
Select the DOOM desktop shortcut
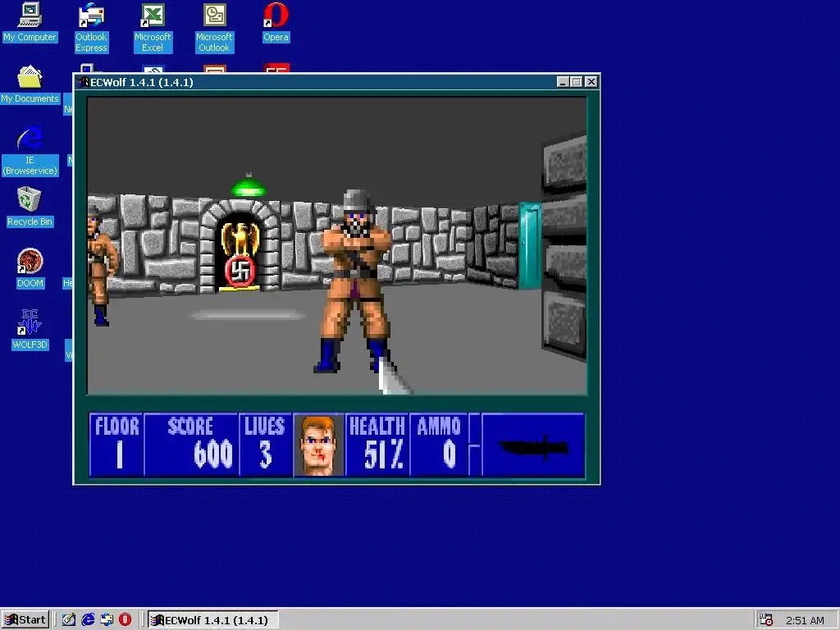coord(30,269)
